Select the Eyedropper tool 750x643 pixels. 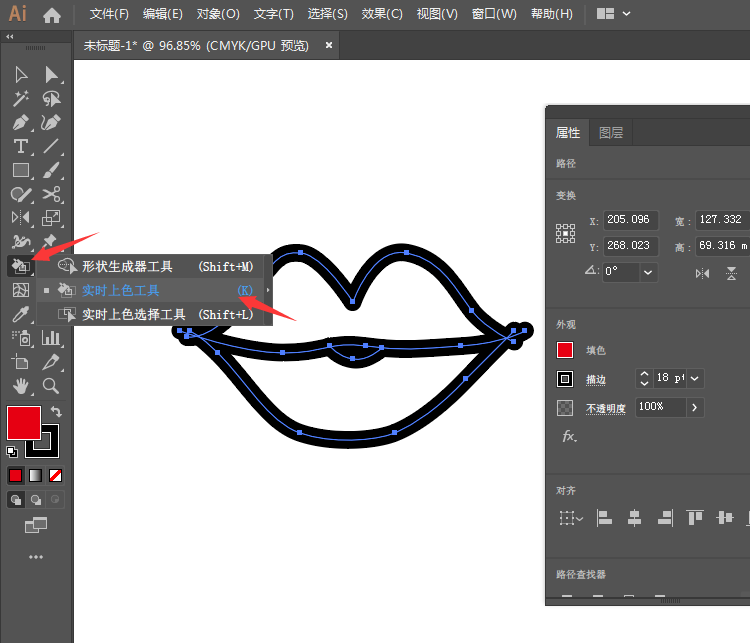coord(21,314)
